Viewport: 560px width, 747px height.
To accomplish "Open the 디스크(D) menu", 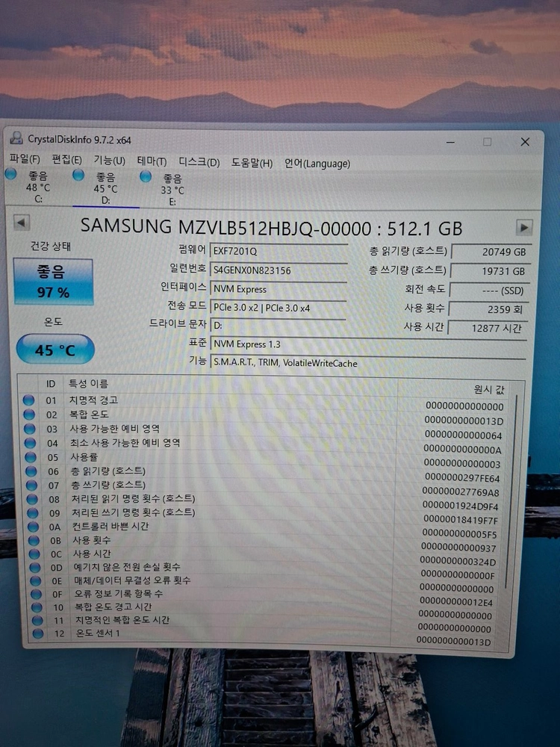I will [x=199, y=162].
